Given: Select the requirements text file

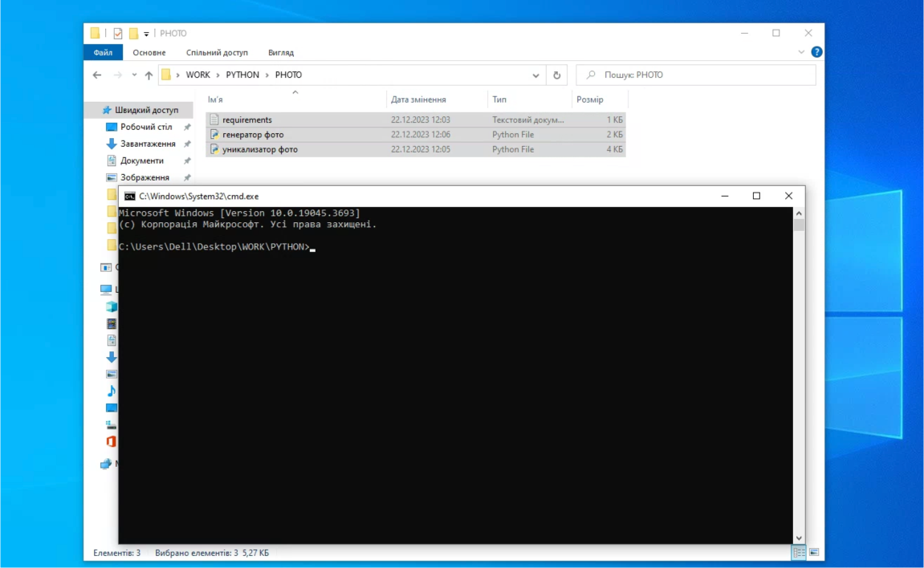Looking at the screenshot, I should (x=416, y=120).
